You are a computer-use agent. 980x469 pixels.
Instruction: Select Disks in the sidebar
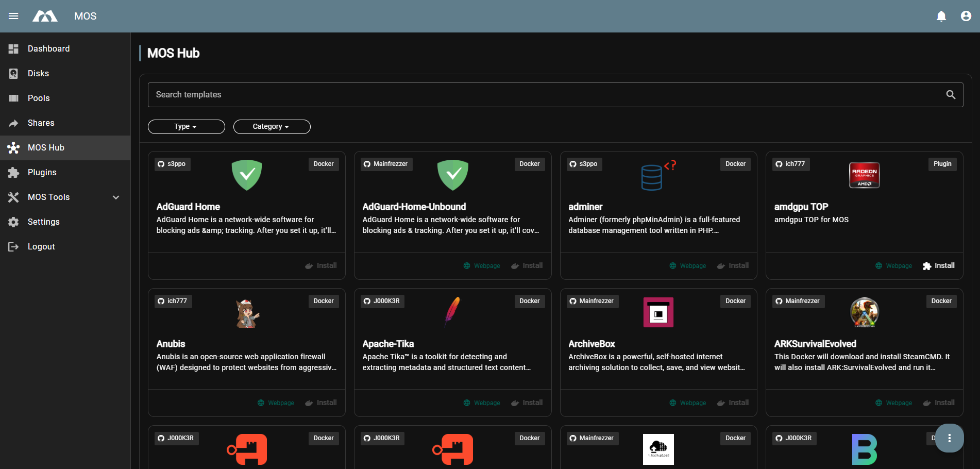38,74
